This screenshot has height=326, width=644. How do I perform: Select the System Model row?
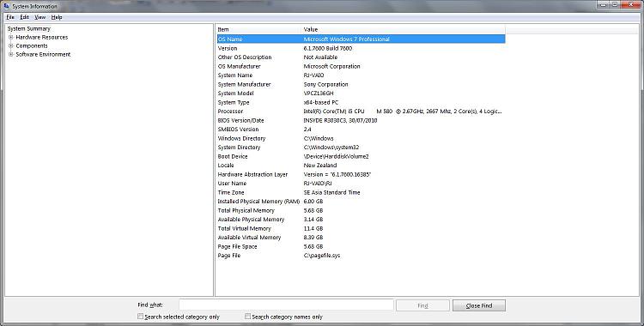coord(361,94)
